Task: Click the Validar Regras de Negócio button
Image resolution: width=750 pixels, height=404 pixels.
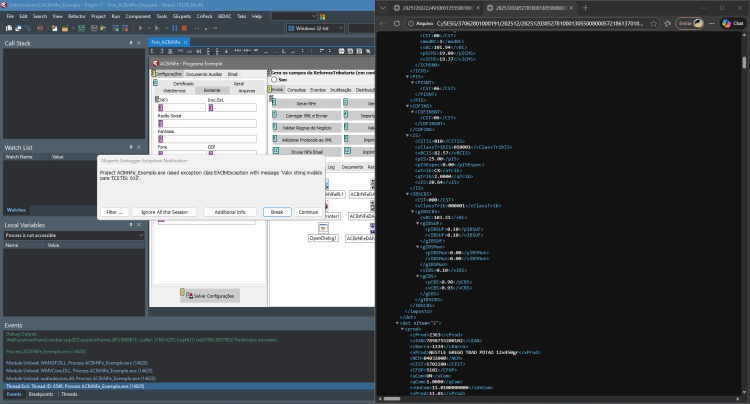Action: click(x=307, y=128)
